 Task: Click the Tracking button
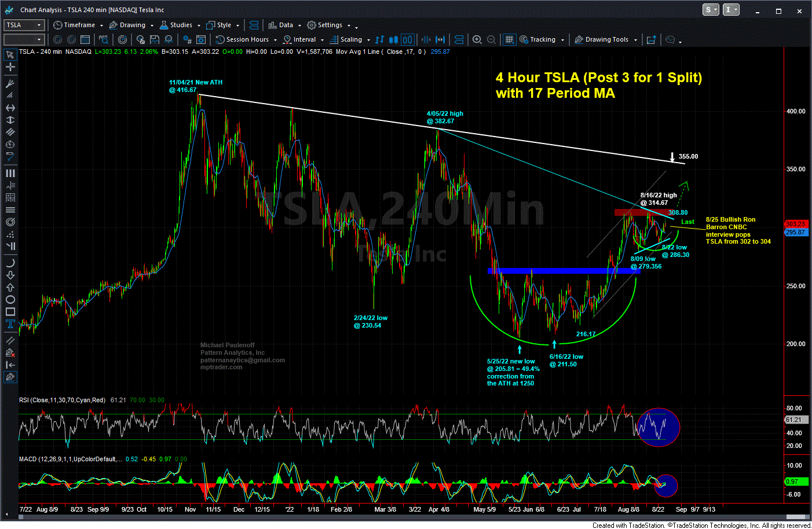point(538,39)
